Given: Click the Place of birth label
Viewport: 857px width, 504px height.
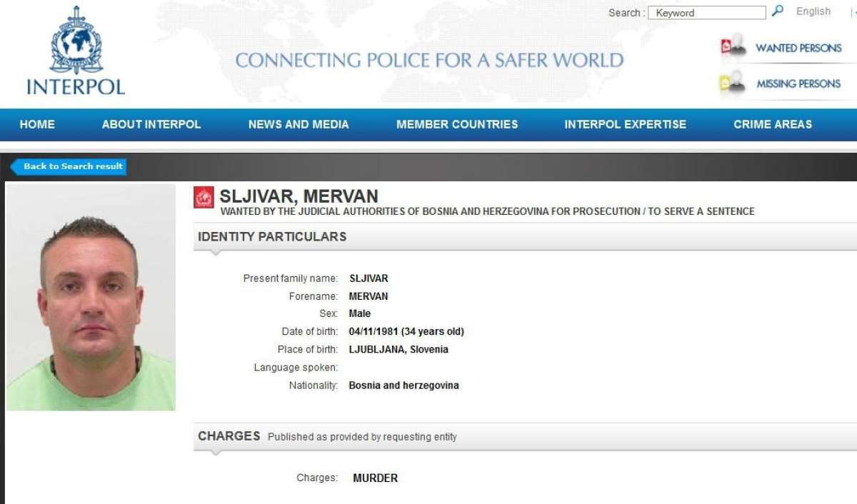Looking at the screenshot, I should [x=308, y=349].
